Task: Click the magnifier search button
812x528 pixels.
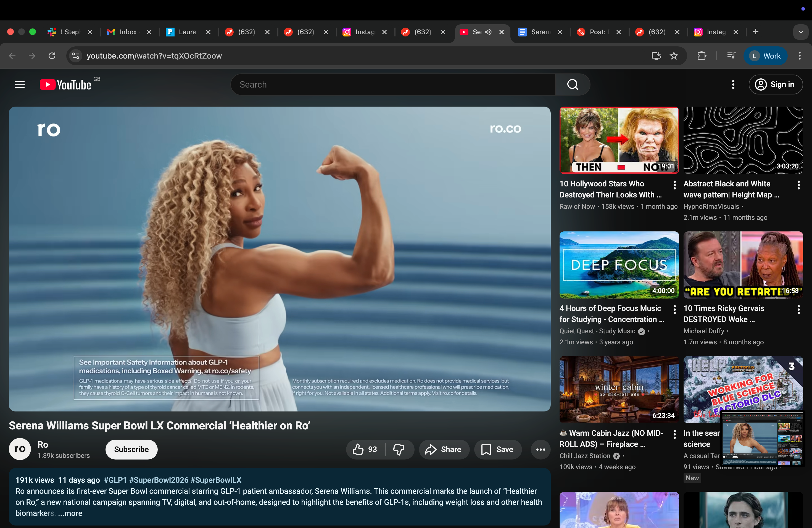Action: click(573, 85)
